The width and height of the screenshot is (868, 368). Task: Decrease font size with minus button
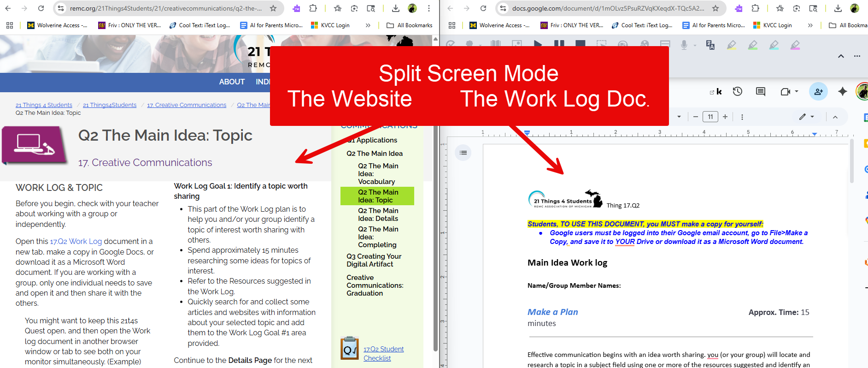[696, 117]
